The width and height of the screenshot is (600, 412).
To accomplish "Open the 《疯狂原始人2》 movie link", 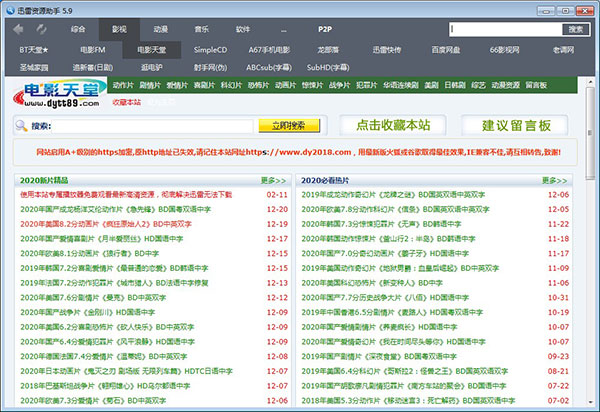I will [x=106, y=224].
